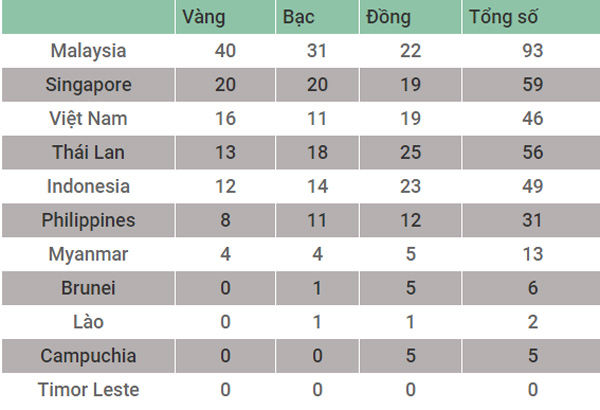Click the Đồng column header
Screen dimensions: 600x410
tap(410, 17)
